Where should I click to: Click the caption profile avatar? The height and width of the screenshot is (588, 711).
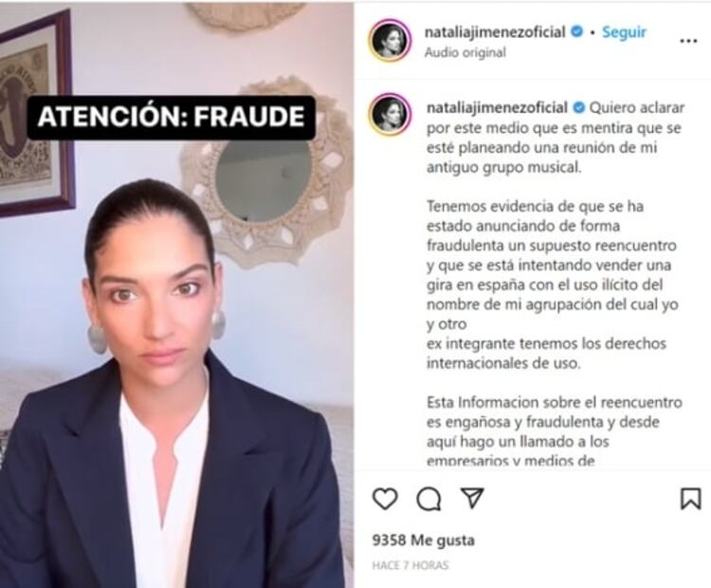(x=390, y=115)
